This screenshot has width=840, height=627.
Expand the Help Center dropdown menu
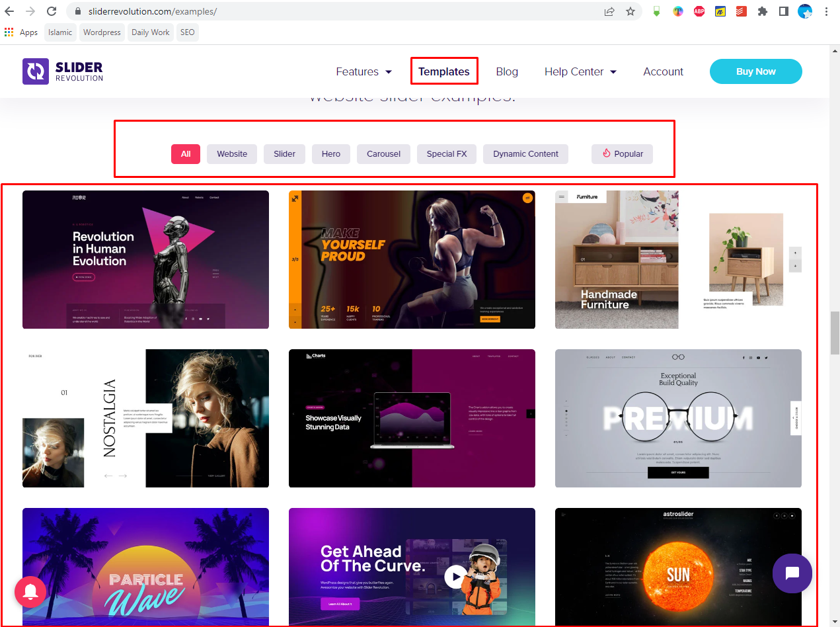580,71
